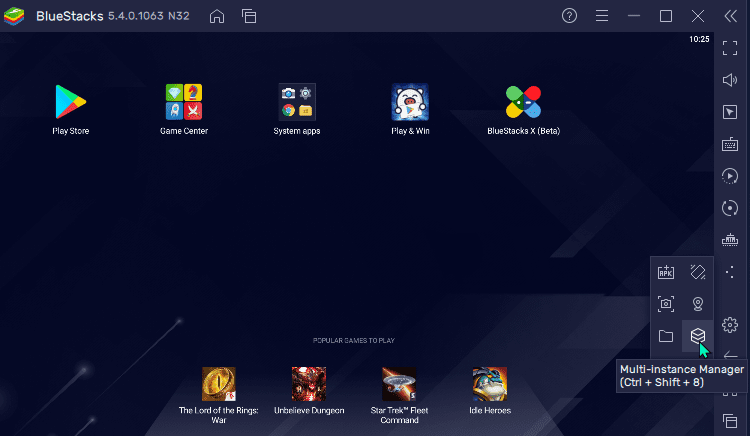Screen dimensions: 750x436
Task: Open the volume control
Action: click(x=730, y=80)
